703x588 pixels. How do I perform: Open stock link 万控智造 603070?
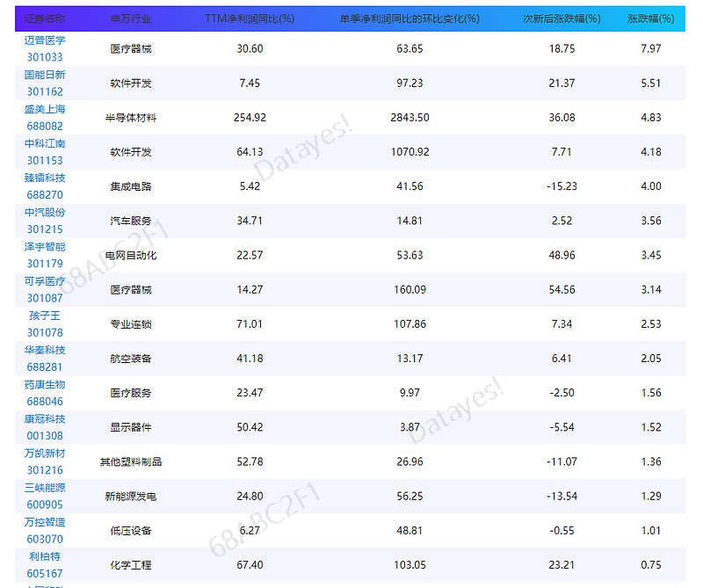click(x=45, y=531)
